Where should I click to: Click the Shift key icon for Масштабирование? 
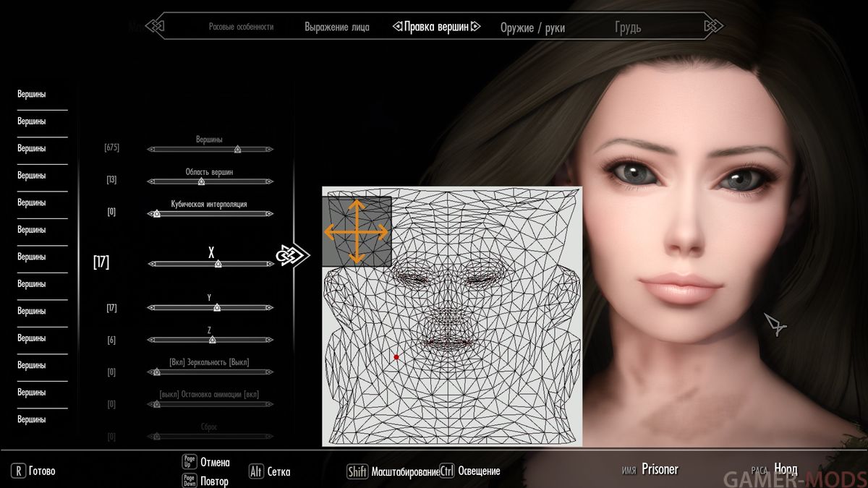pos(357,471)
